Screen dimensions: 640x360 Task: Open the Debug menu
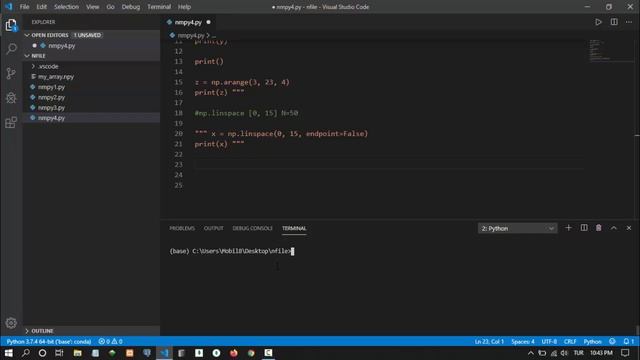click(131, 7)
